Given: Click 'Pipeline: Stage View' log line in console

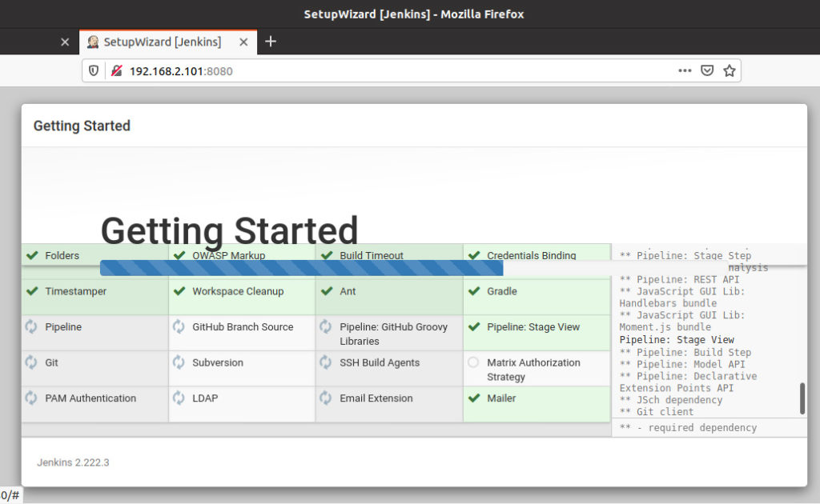Looking at the screenshot, I should (677, 339).
